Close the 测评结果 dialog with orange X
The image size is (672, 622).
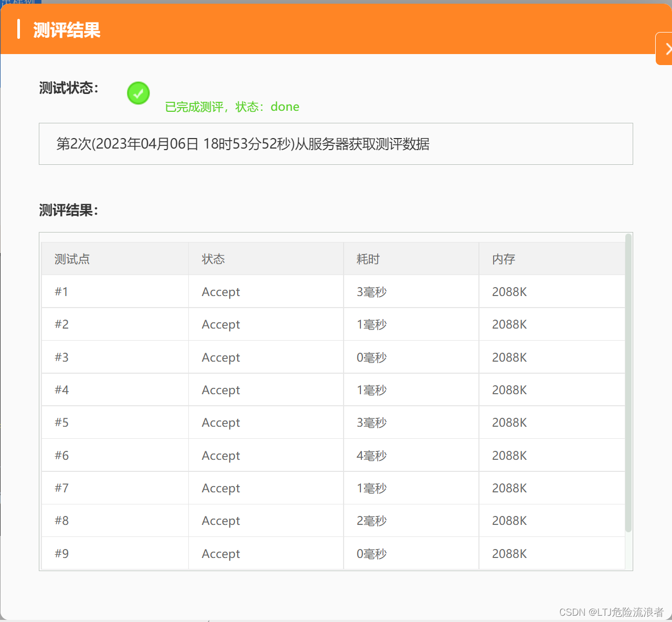tap(665, 49)
